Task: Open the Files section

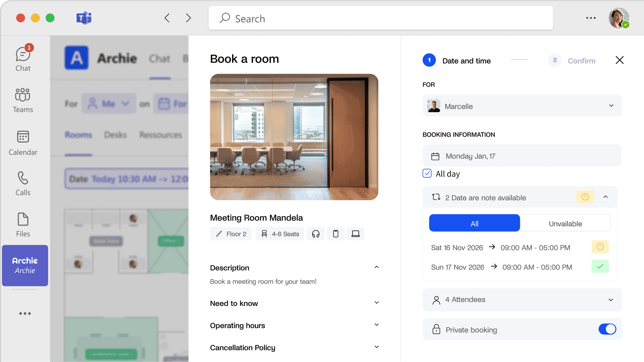Action: 23,224
